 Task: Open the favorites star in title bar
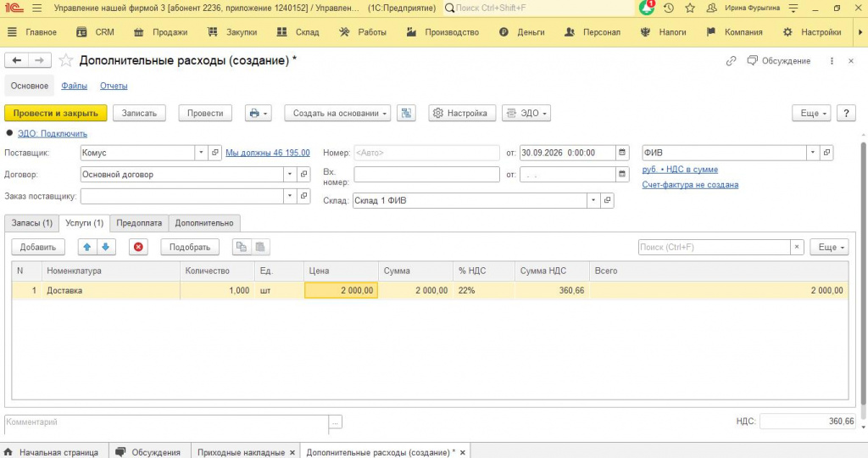[x=690, y=8]
